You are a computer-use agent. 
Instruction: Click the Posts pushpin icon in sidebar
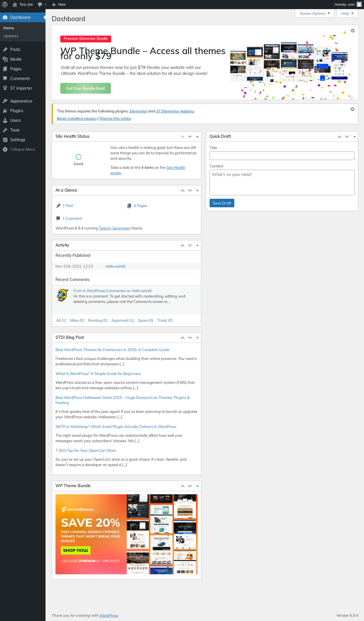coord(5,50)
